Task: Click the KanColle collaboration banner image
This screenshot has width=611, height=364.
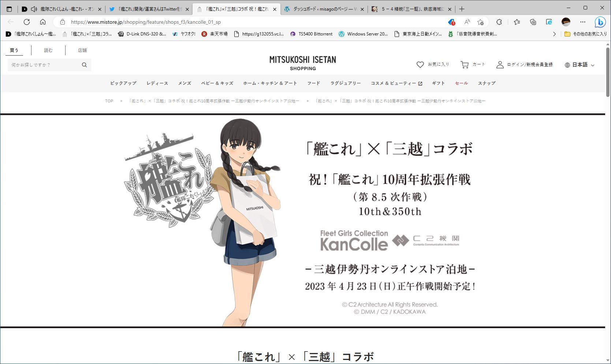Action: [303, 221]
